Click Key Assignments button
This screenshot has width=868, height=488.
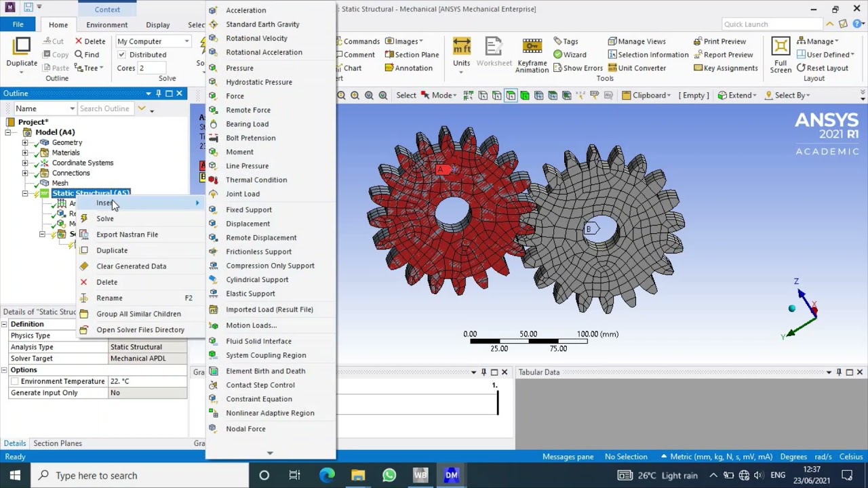point(726,68)
